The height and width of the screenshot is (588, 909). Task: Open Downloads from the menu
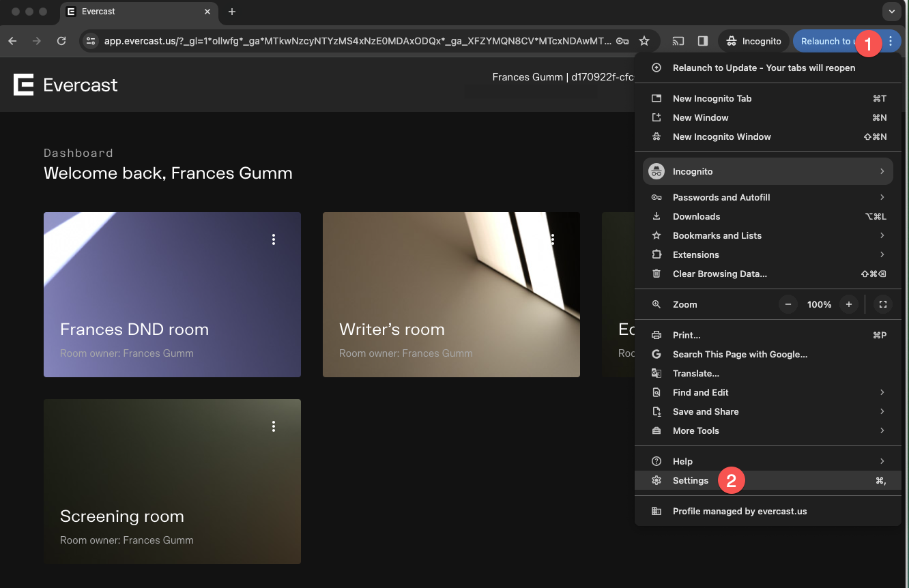pos(768,216)
